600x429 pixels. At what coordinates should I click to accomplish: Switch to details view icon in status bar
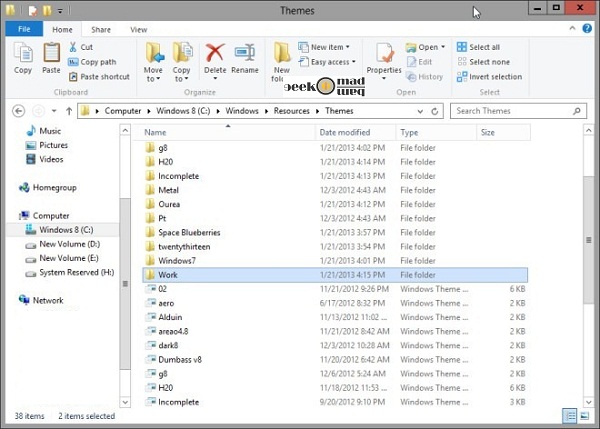[569, 416]
